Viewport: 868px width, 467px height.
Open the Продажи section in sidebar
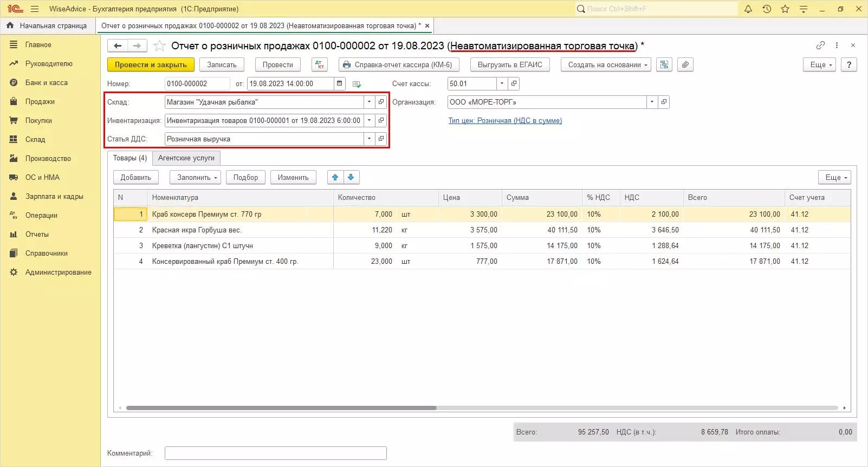[x=40, y=101]
